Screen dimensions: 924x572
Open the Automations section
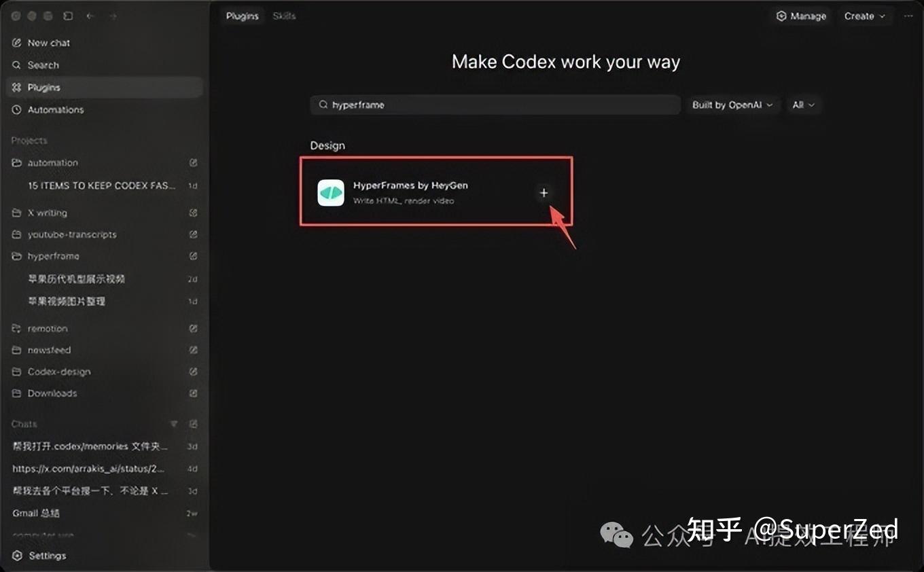pos(105,110)
